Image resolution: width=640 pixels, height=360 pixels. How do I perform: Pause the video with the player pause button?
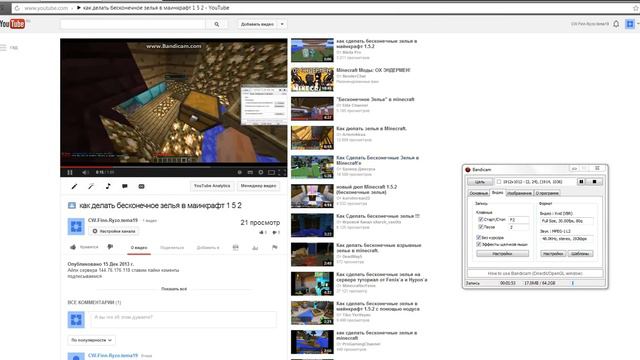click(x=70, y=173)
